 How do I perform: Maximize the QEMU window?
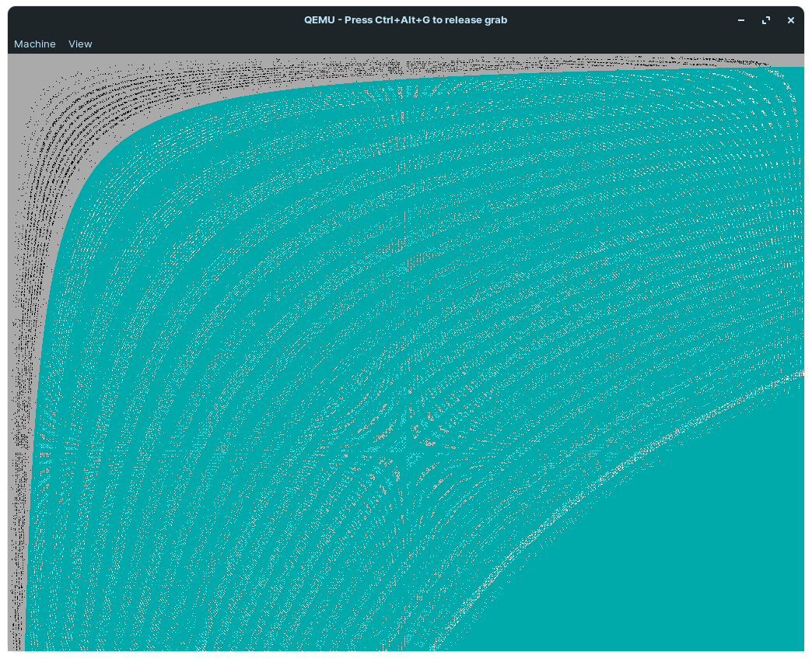(766, 20)
